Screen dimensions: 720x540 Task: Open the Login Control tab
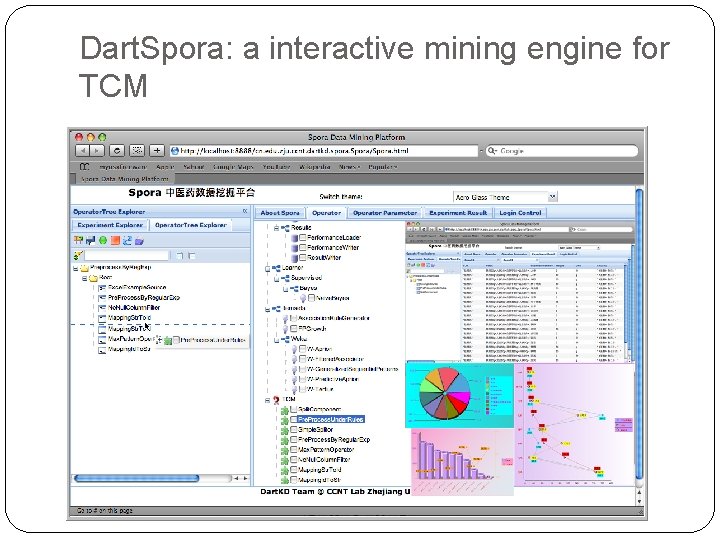pos(520,213)
